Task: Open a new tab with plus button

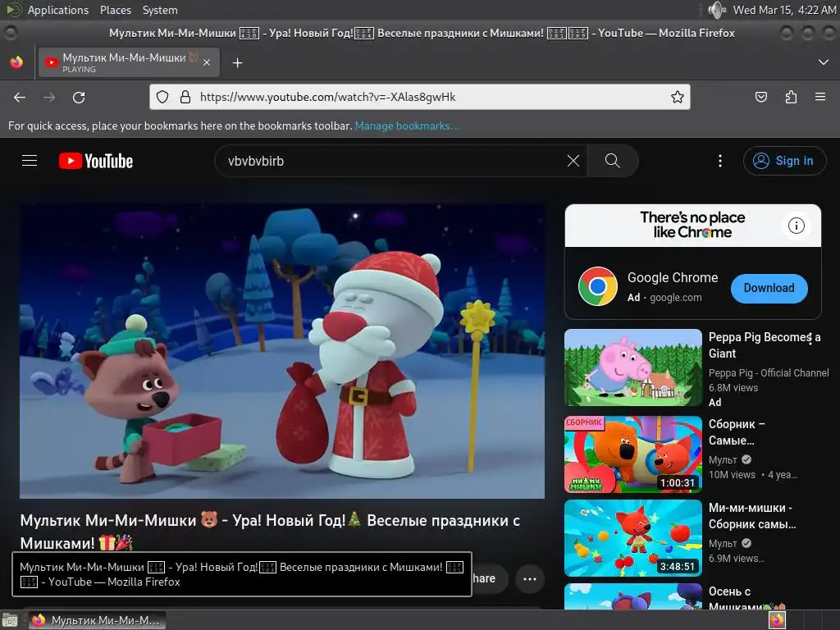Action: 237,63
